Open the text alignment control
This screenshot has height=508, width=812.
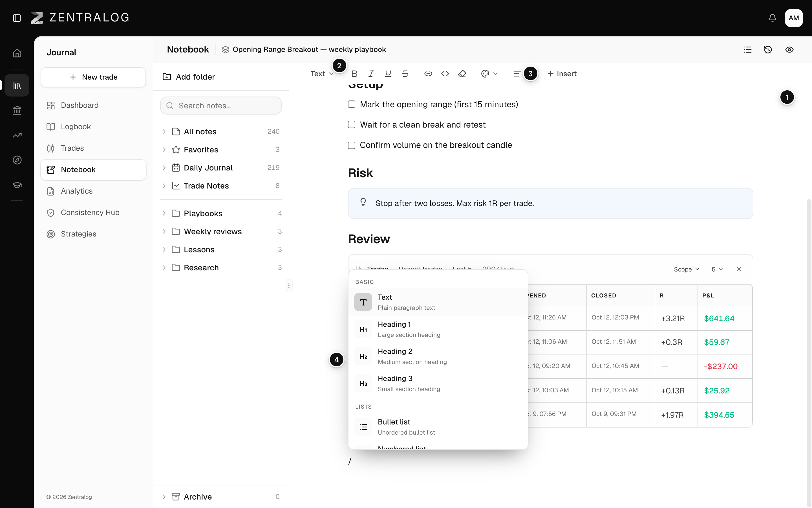pyautogui.click(x=517, y=74)
